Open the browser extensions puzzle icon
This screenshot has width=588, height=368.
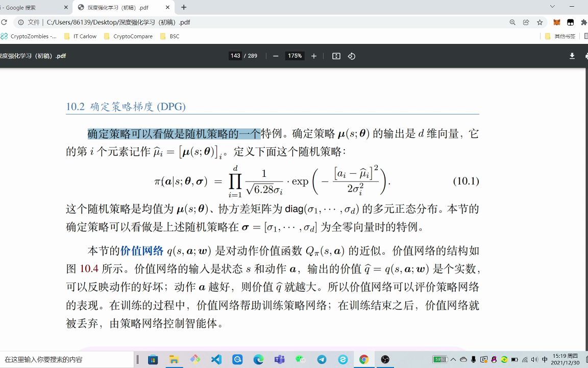585,22
